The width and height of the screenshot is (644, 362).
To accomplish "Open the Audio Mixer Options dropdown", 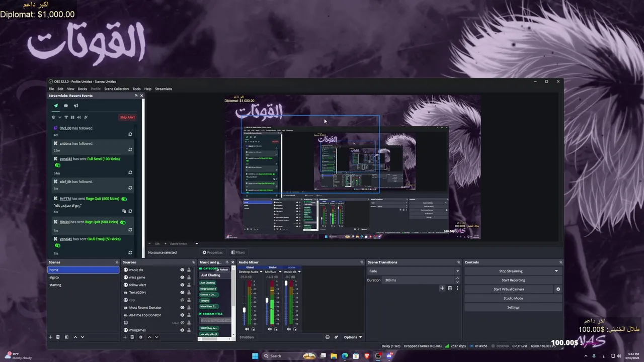I will [x=353, y=337].
